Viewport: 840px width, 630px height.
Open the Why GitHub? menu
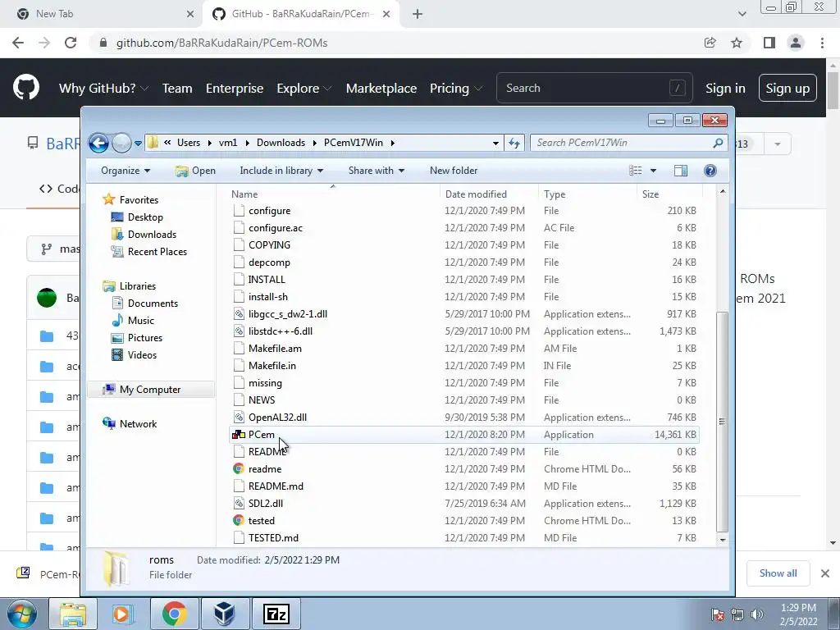point(103,88)
